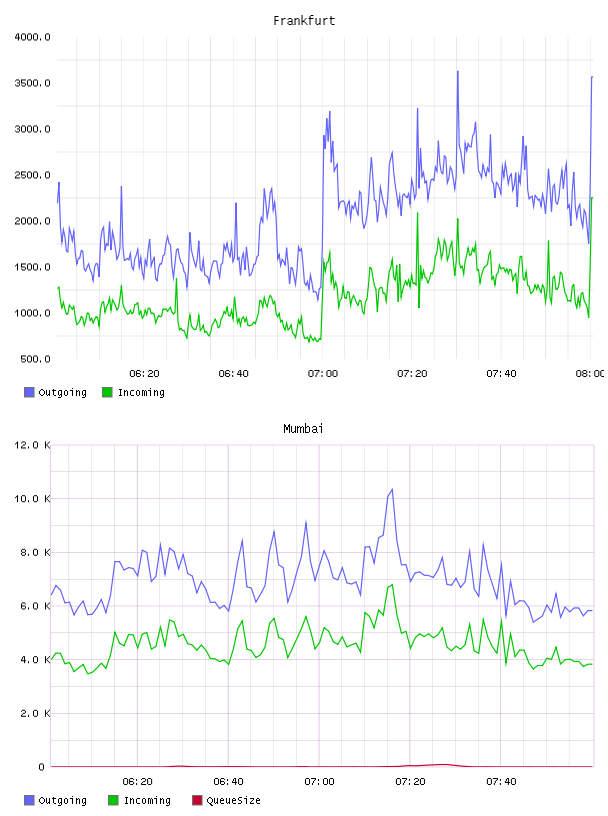Click the highest Mumbai outgoing peak above 10 K

[392, 489]
